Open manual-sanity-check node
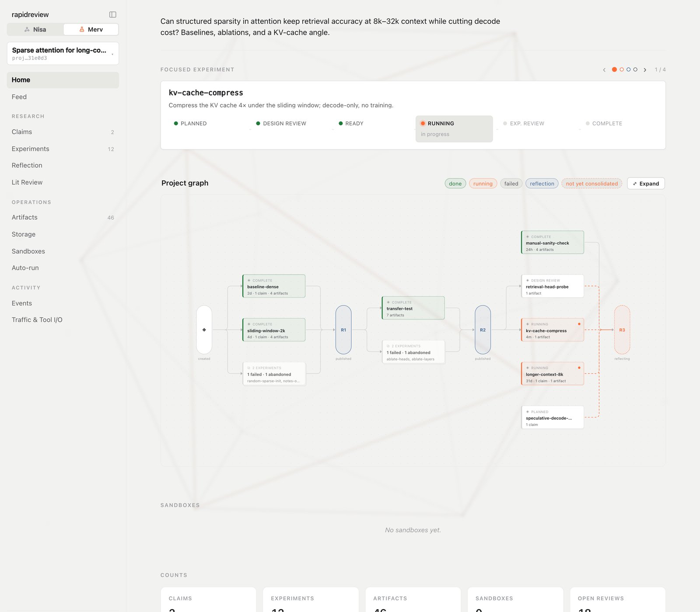The height and width of the screenshot is (612, 700). 553,242
